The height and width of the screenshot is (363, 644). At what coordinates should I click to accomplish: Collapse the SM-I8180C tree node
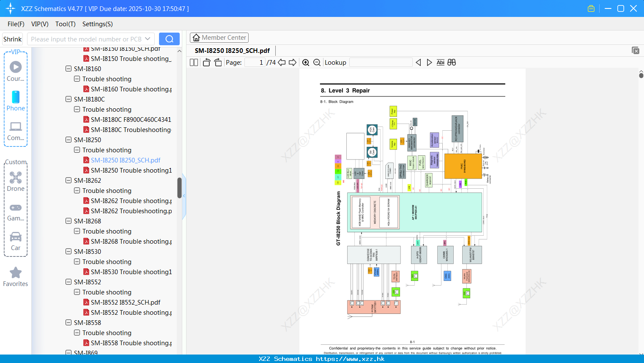(69, 99)
